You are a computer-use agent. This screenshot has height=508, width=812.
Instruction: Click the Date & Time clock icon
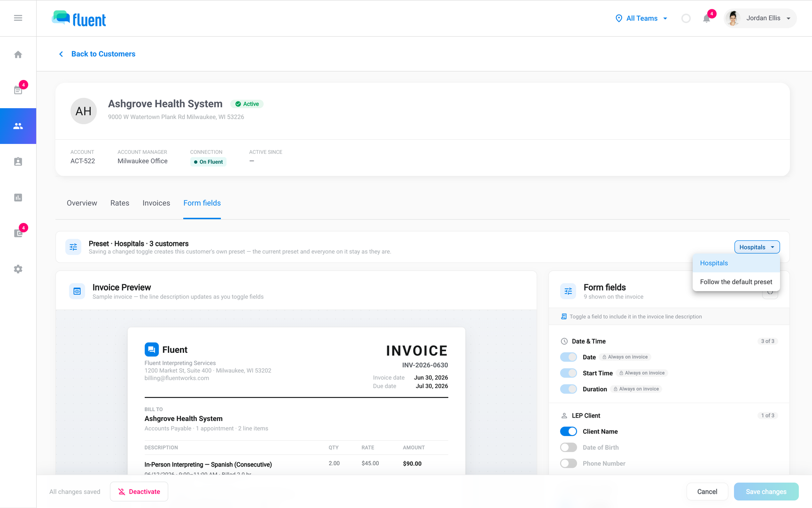(564, 341)
